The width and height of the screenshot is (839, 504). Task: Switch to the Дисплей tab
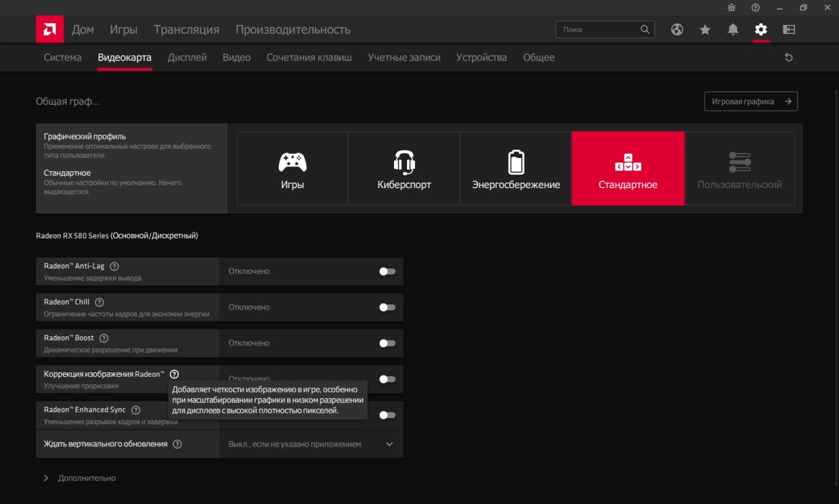(187, 58)
